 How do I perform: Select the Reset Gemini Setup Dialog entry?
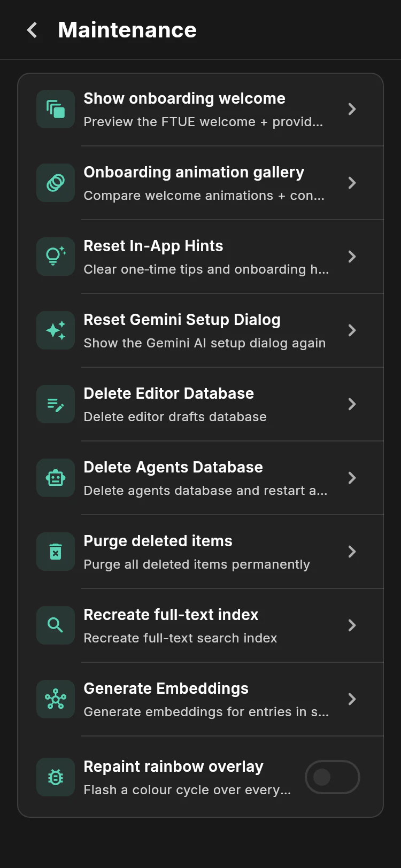pyautogui.click(x=200, y=330)
